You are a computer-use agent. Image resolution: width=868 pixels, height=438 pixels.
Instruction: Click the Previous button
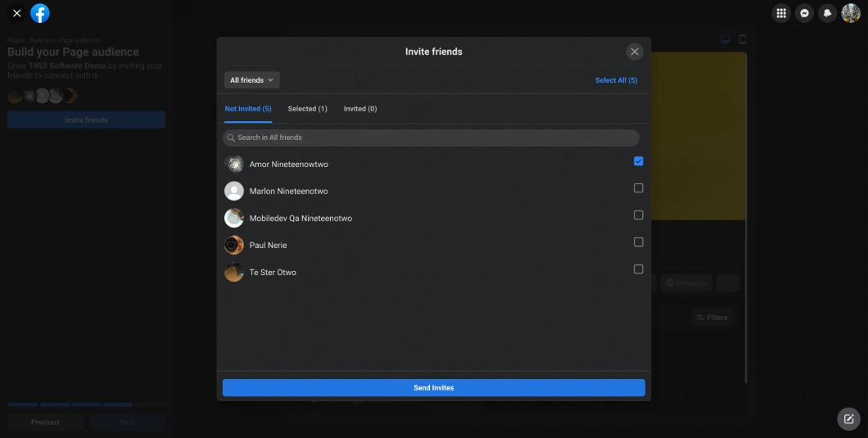(x=45, y=422)
